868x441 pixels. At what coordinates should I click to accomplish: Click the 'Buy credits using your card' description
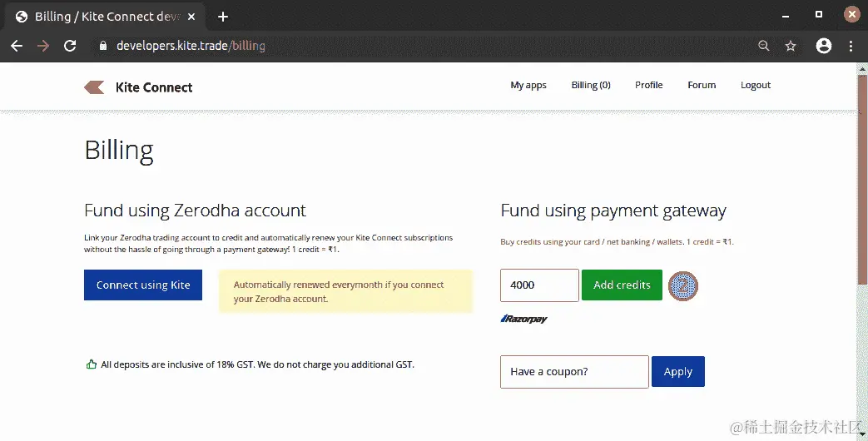click(x=617, y=242)
